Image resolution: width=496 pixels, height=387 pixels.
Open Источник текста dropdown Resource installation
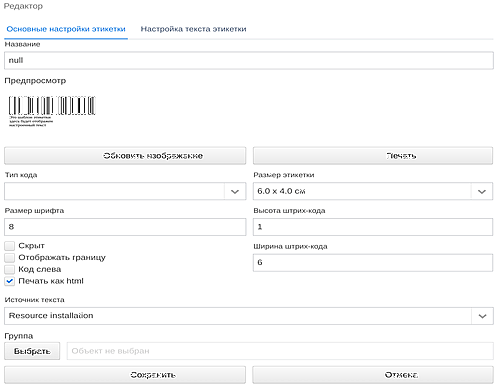[x=249, y=316]
